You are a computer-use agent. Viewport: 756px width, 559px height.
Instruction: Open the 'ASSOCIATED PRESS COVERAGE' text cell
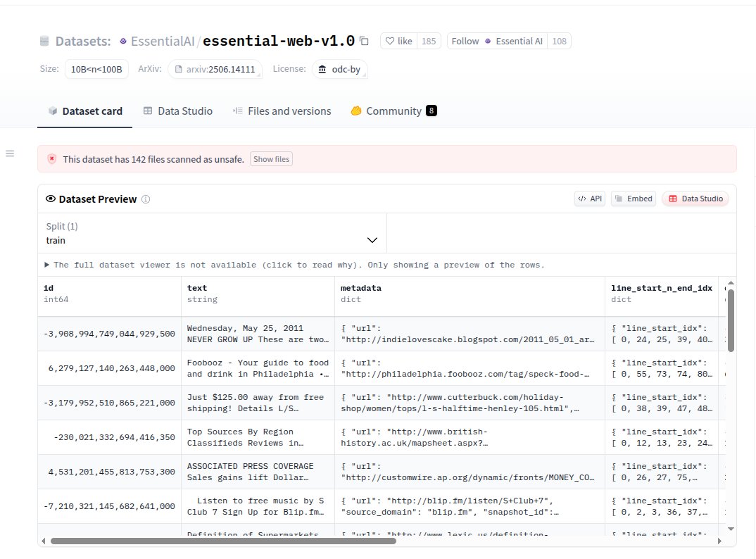click(258, 472)
